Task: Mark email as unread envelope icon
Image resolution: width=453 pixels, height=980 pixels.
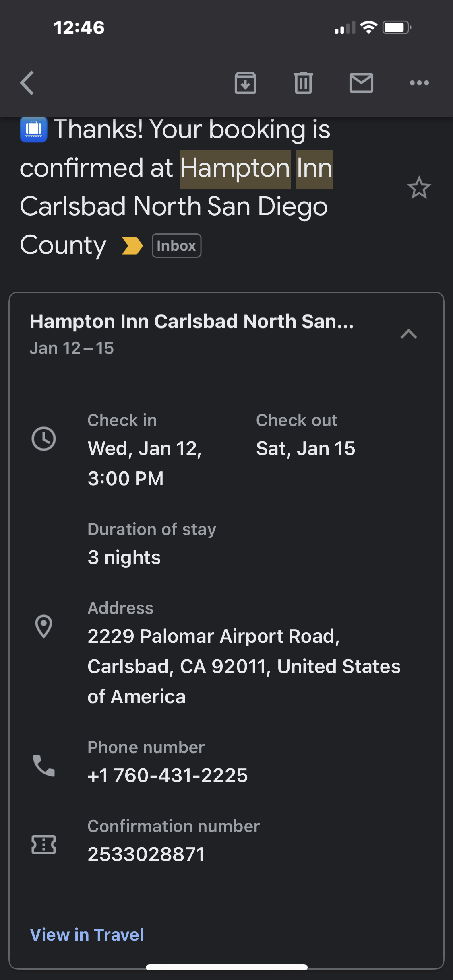Action: tap(361, 83)
